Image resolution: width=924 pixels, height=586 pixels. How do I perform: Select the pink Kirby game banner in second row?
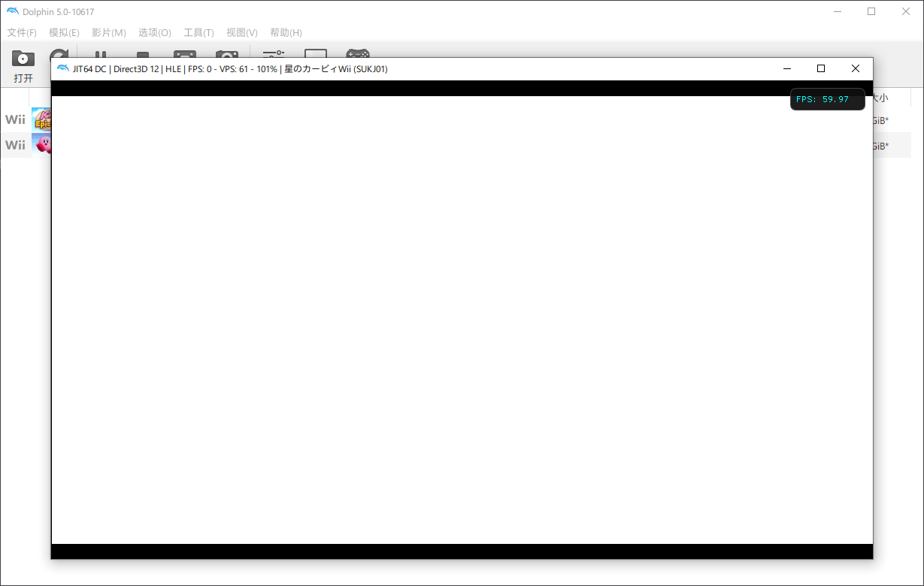pyautogui.click(x=41, y=145)
